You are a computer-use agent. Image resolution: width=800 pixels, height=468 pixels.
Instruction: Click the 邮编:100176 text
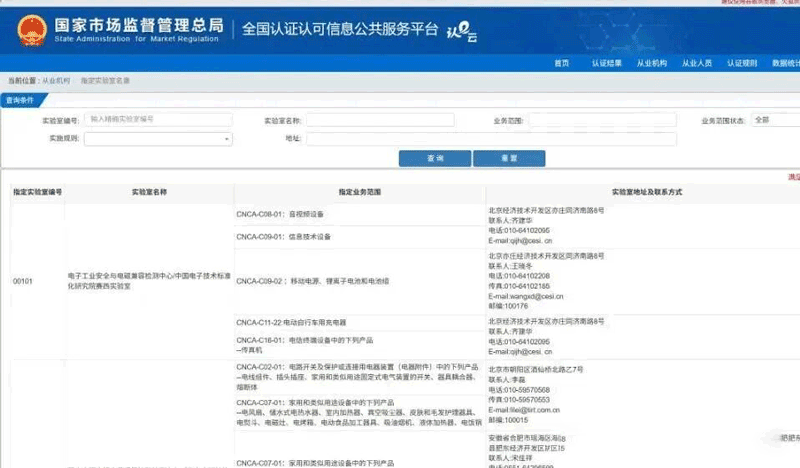pos(508,306)
